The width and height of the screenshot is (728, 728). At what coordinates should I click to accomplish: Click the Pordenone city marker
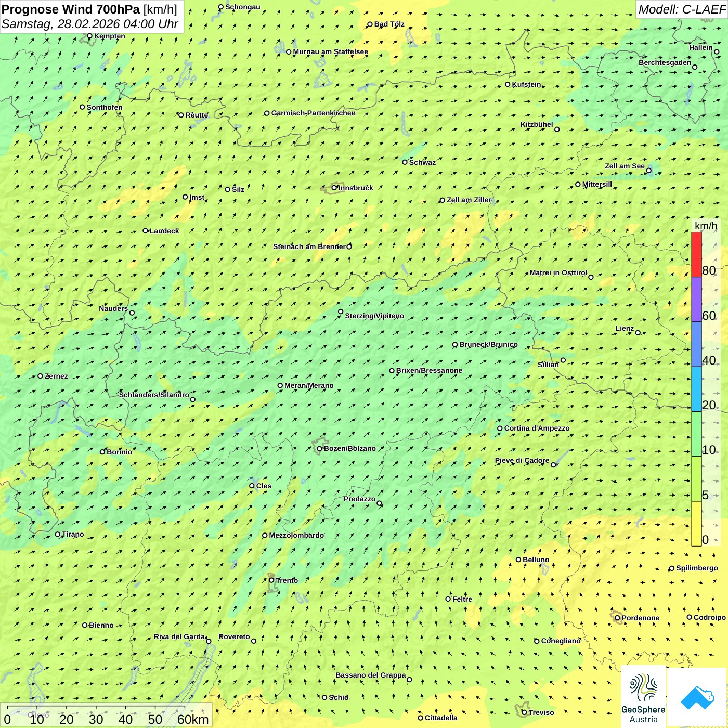(617, 618)
